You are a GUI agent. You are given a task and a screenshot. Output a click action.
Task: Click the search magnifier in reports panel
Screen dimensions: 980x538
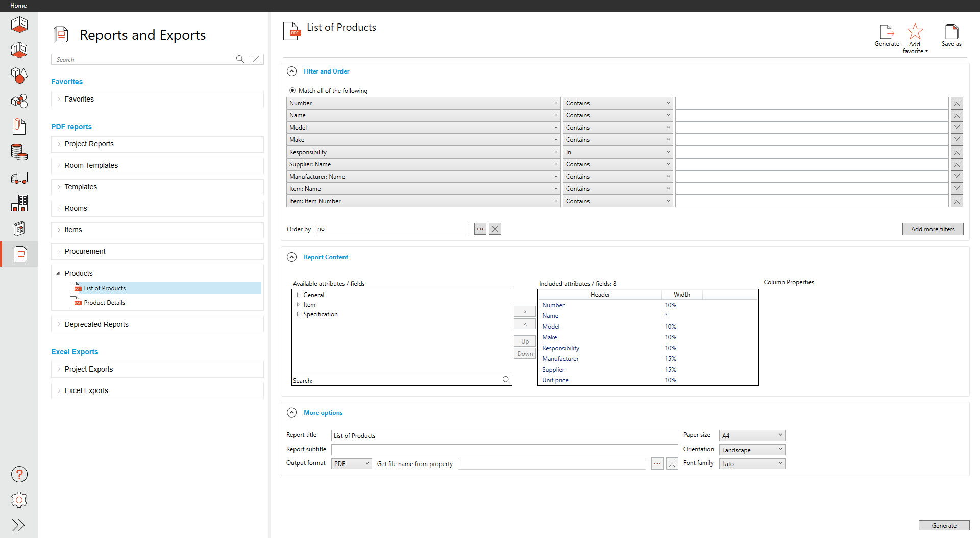[240, 59]
